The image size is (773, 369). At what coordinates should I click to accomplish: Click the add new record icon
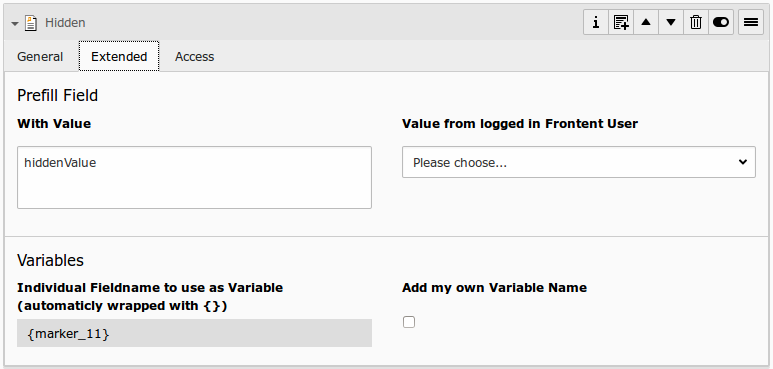(x=621, y=22)
